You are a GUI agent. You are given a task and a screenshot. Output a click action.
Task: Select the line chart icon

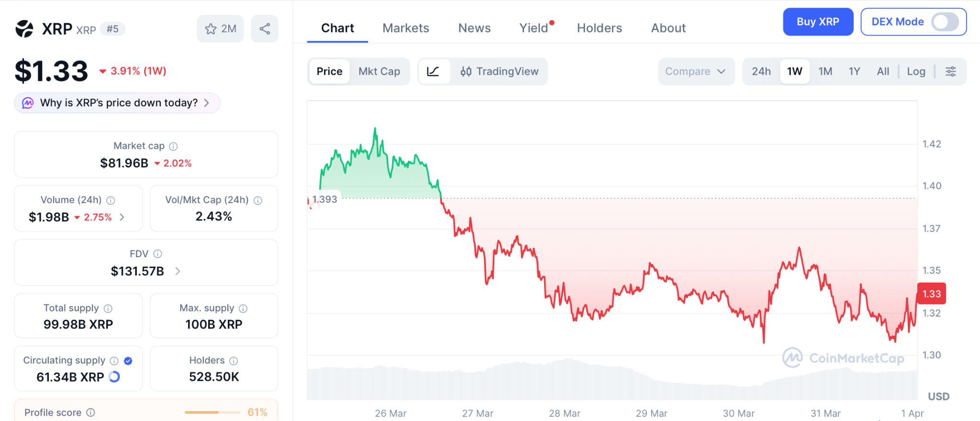pos(433,71)
